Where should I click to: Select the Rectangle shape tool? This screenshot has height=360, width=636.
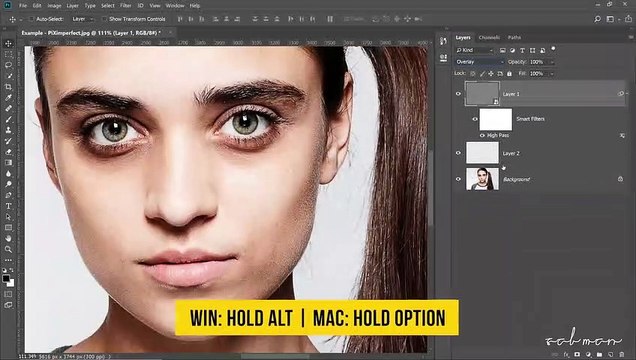[8, 228]
